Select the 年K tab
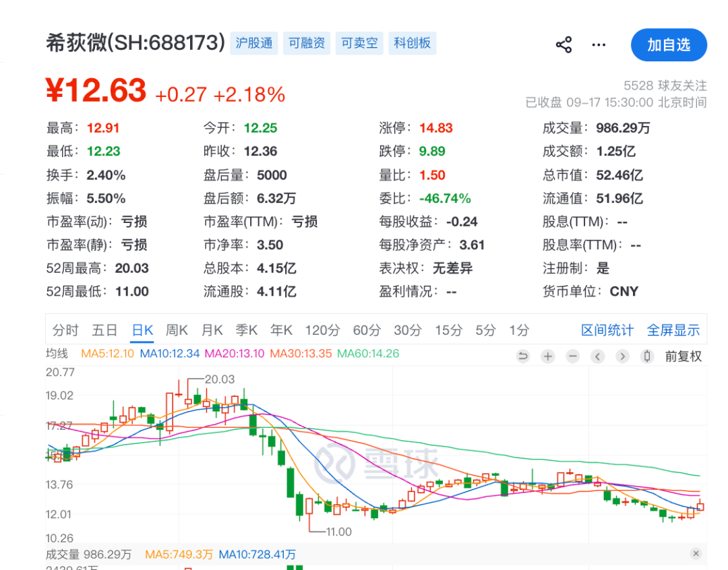This screenshot has height=570, width=728. [281, 331]
